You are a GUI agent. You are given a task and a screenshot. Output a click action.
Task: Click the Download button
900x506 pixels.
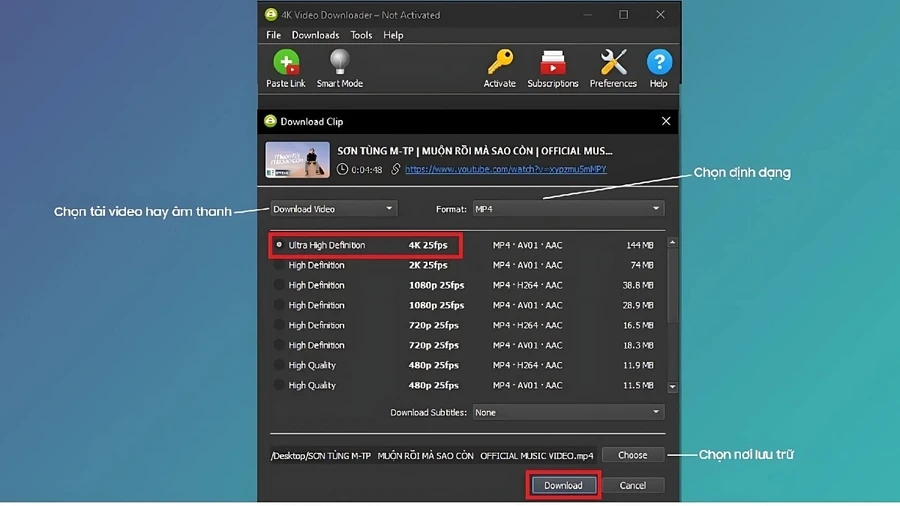pos(563,485)
